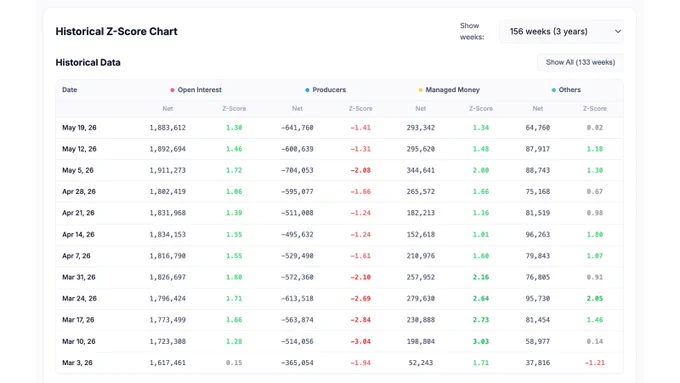Image resolution: width=680 pixels, height=383 pixels.
Task: Click the Others Z-Score -1.21 value
Action: [x=595, y=363]
